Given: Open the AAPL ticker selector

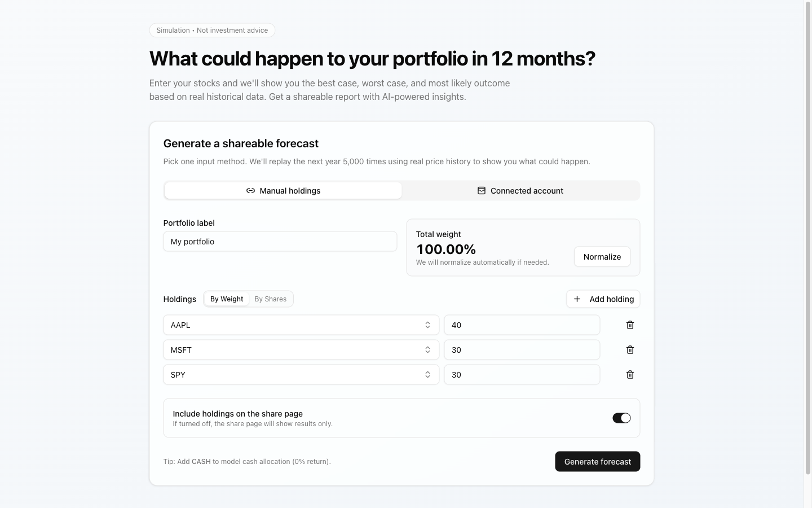Looking at the screenshot, I should point(301,325).
